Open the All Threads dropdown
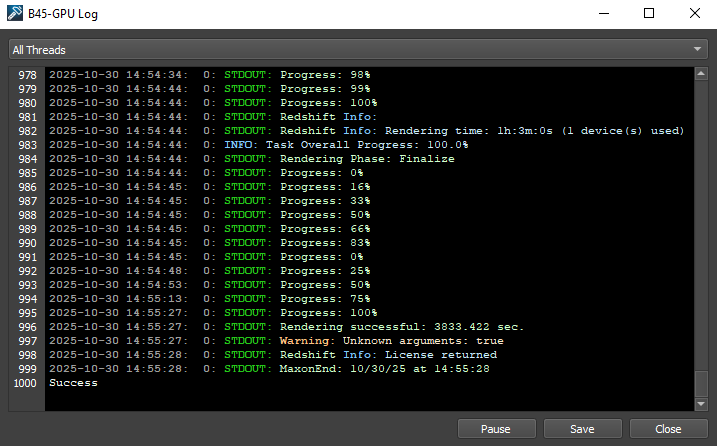Image resolution: width=717 pixels, height=446 pixels. coord(358,49)
